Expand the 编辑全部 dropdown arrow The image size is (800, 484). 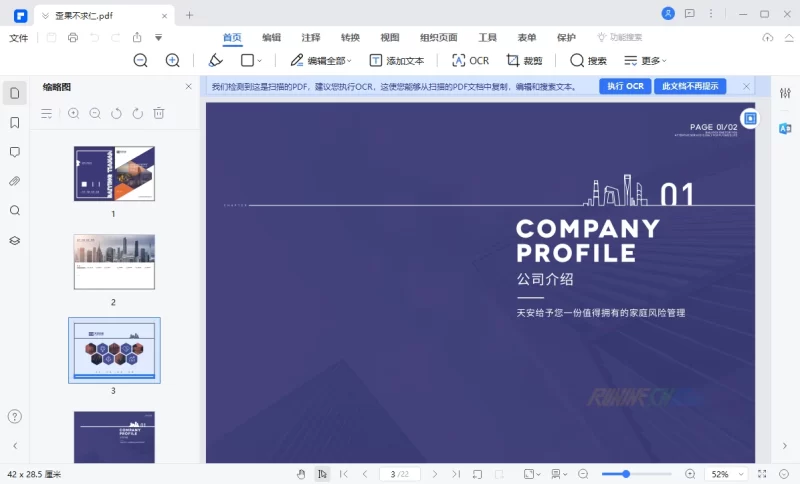click(349, 61)
